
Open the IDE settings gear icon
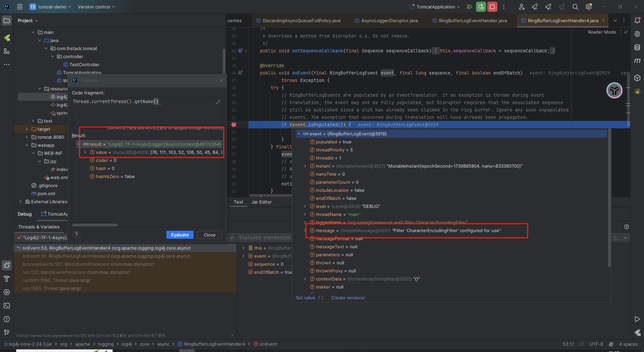[589, 7]
